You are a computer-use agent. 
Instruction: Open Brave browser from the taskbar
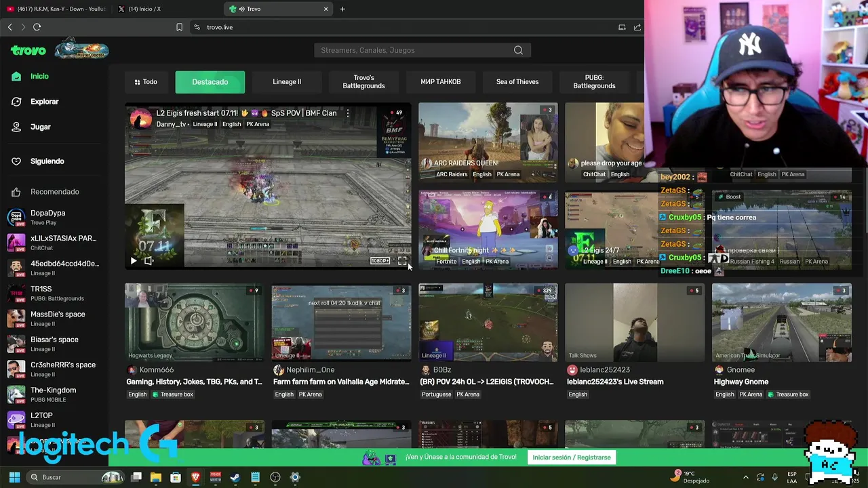196,477
